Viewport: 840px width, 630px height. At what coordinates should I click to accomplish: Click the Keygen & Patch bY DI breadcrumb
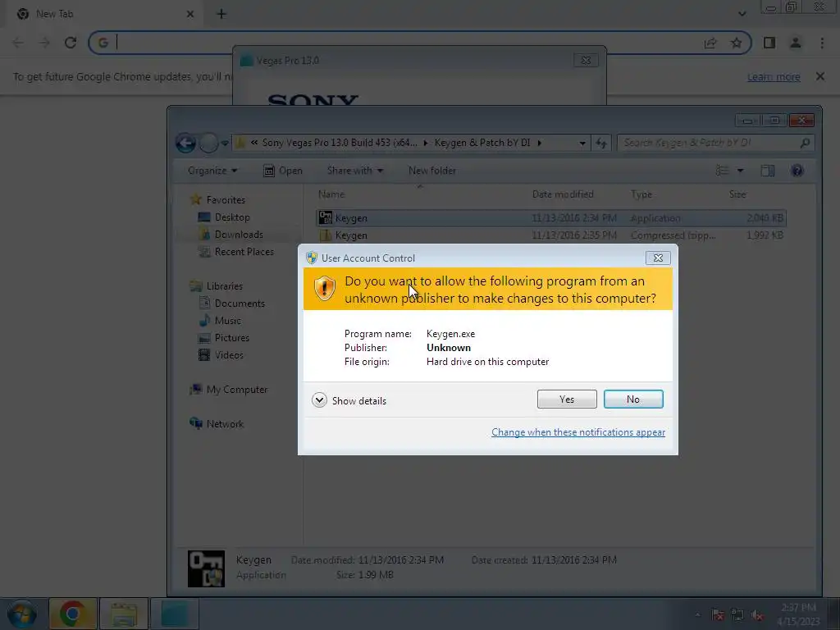pos(482,143)
